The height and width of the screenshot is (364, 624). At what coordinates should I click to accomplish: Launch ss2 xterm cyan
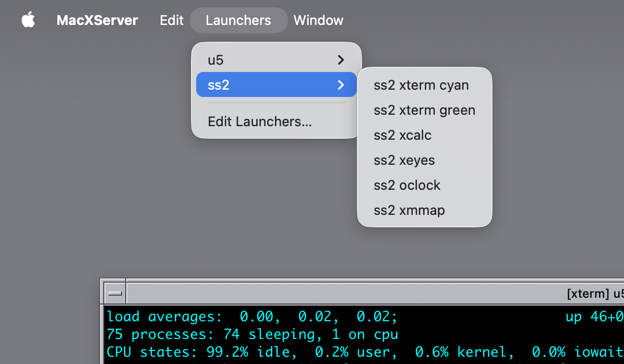(x=425, y=85)
